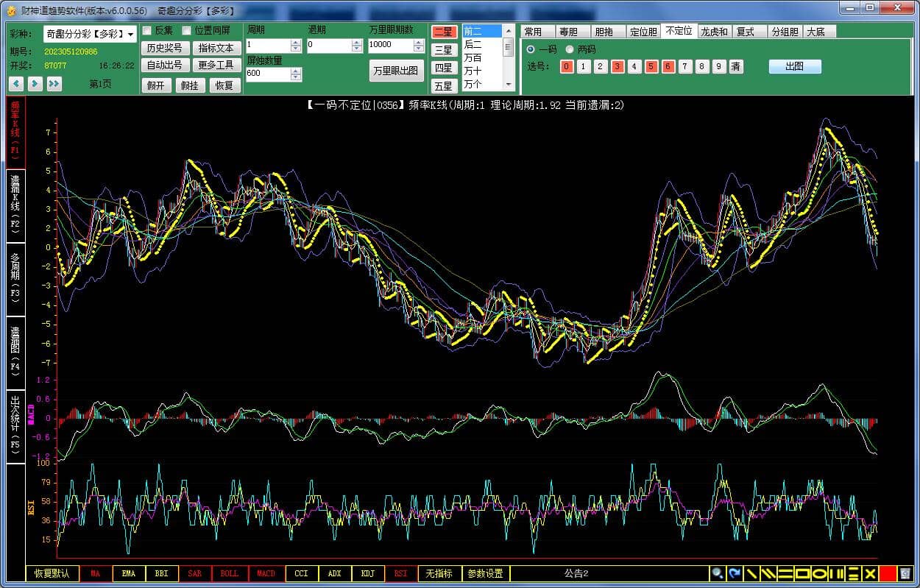Select the rectangle drawing tool

[x=802, y=573]
